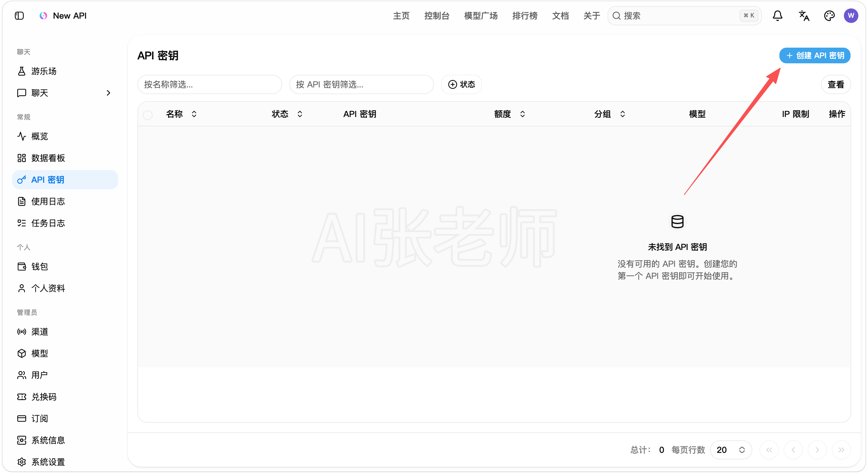Click the card icon beside 订阅
Screen dimensions: 868x474
(22, 419)
